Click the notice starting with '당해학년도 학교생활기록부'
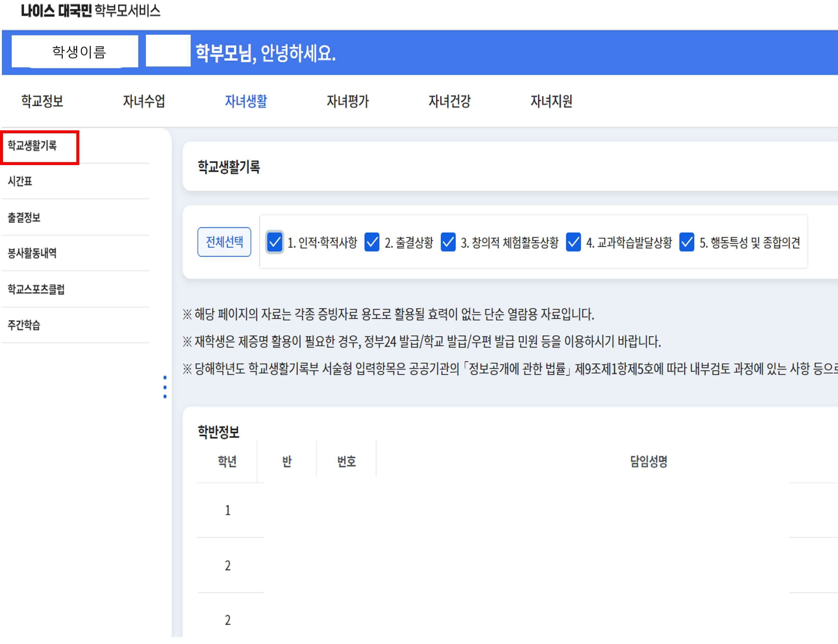Image resolution: width=838 pixels, height=644 pixels. point(510,369)
